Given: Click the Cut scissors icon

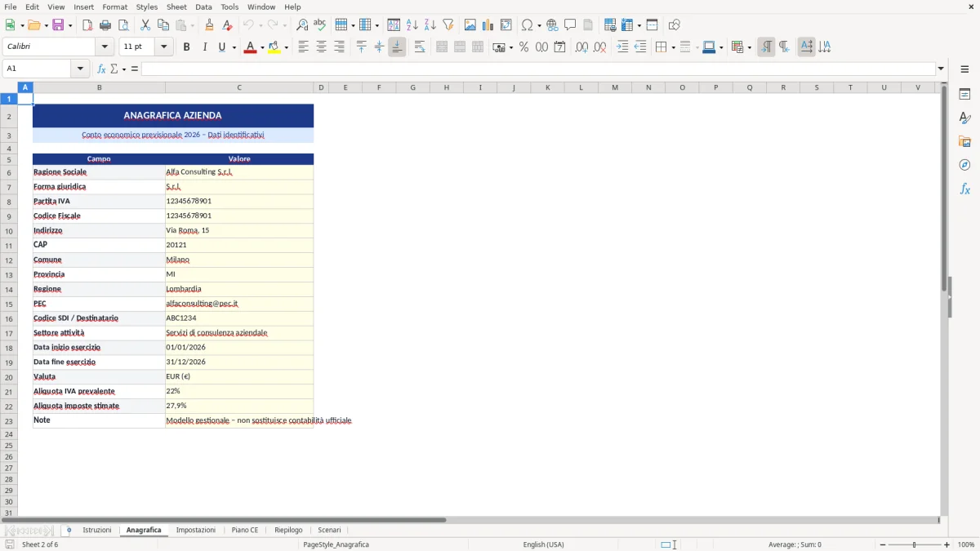Looking at the screenshot, I should point(145,25).
